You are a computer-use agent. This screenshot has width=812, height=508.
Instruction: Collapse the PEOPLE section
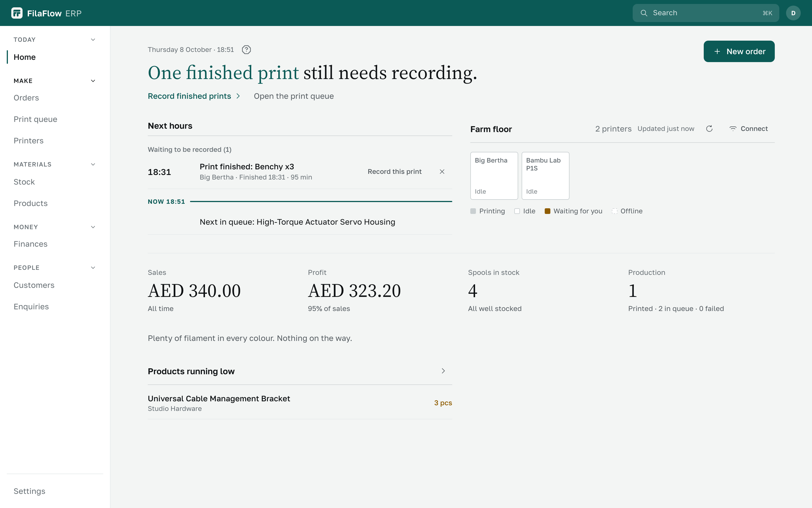[93, 268]
